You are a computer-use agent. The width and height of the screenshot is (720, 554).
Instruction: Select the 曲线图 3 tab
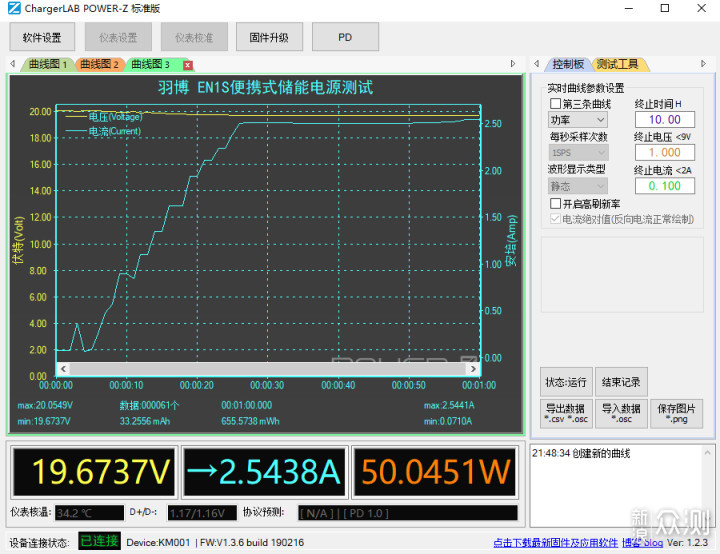point(151,64)
